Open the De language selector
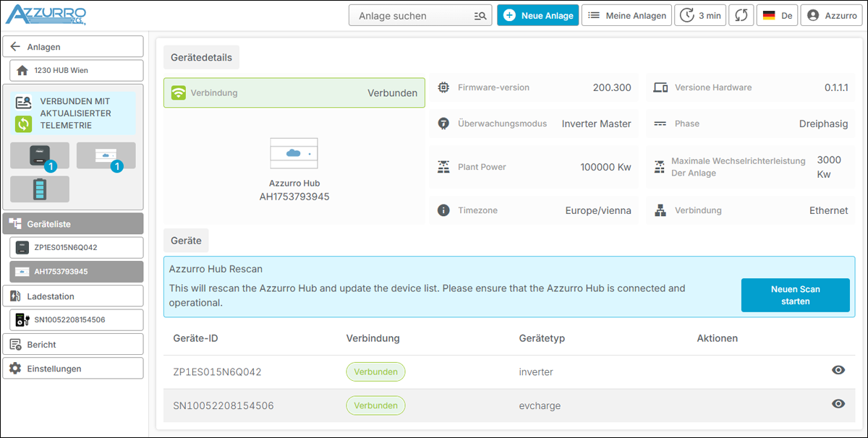 coord(777,15)
